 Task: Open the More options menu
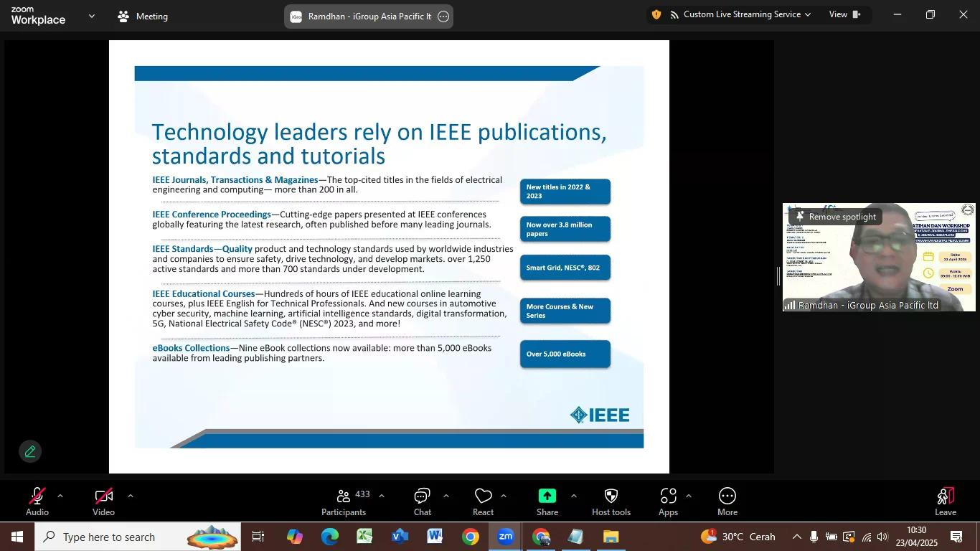(x=727, y=501)
